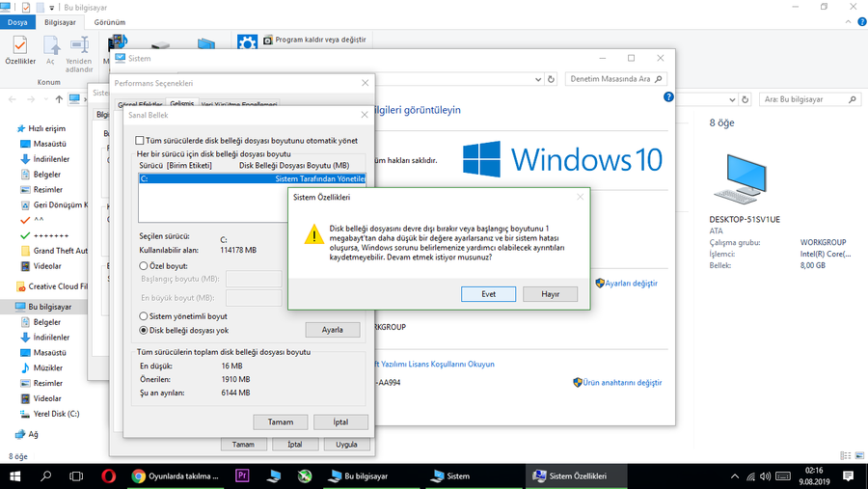Click the Windows Start button

[x=15, y=475]
